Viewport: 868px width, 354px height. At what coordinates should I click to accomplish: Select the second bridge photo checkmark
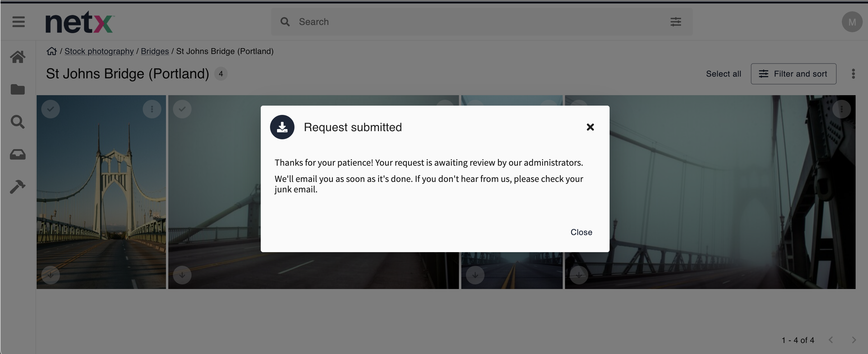pos(182,109)
